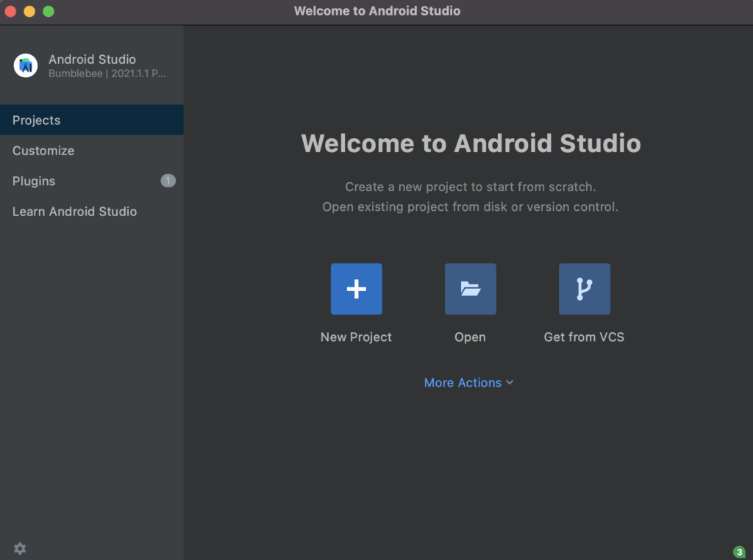
Task: Click the Get from VCS label
Action: (x=584, y=337)
